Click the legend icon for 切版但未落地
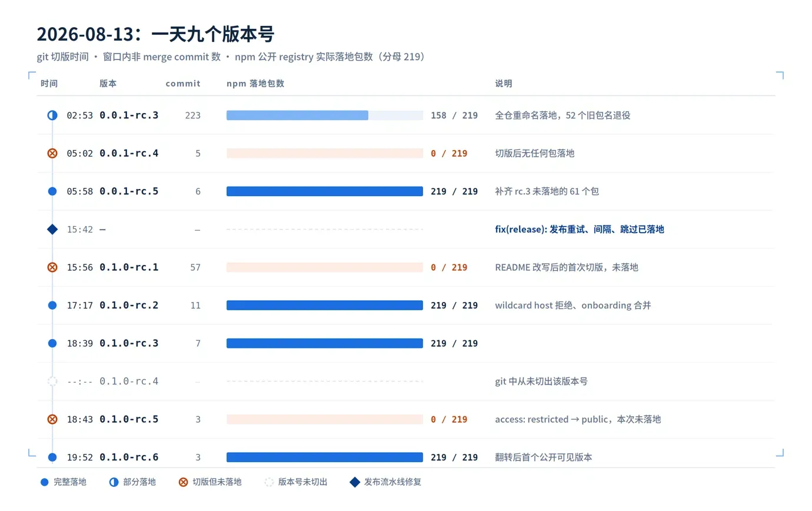Viewport: 812px width, 511px height. click(x=183, y=482)
